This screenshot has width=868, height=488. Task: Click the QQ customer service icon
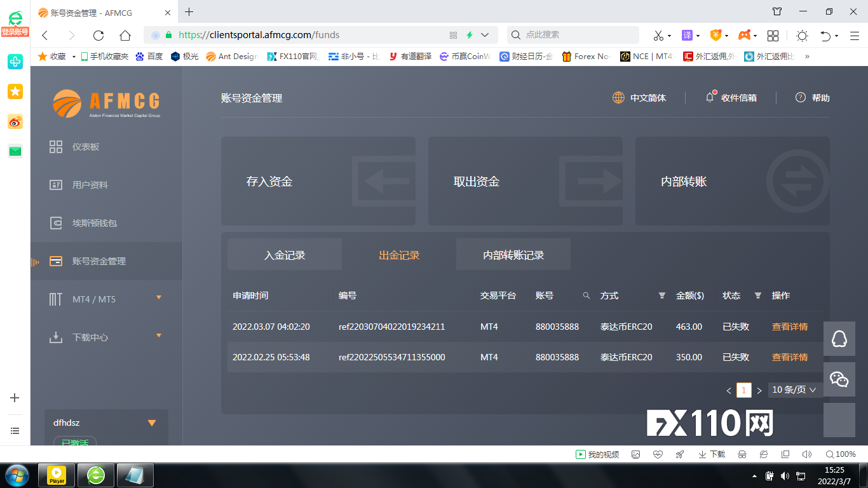point(839,340)
